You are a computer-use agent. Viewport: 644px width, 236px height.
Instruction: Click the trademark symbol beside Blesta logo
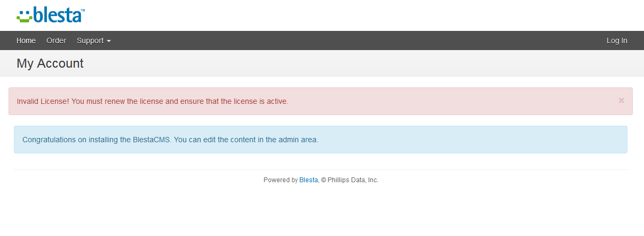tap(83, 10)
